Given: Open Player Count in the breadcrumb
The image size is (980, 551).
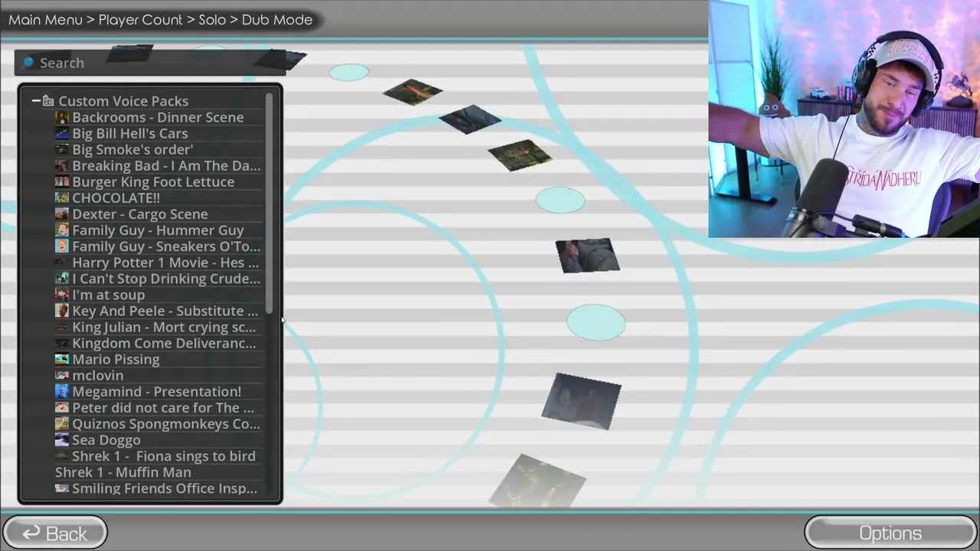Looking at the screenshot, I should point(141,20).
